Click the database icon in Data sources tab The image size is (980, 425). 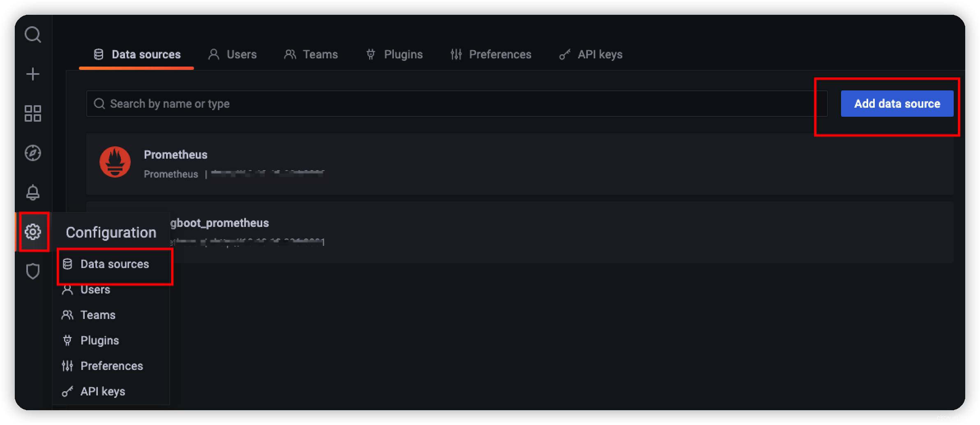99,54
